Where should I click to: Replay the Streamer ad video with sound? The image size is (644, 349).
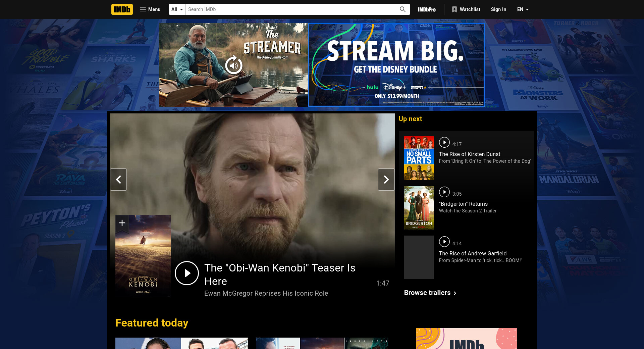click(x=234, y=65)
